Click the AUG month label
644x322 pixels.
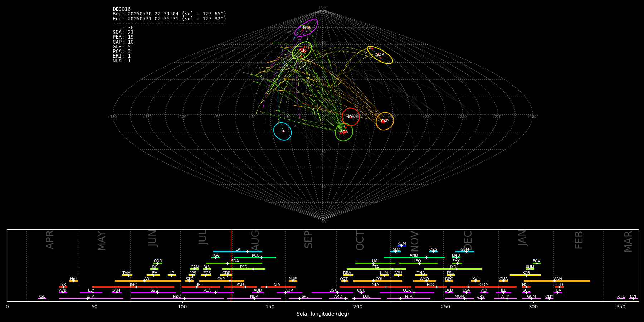[x=255, y=240]
